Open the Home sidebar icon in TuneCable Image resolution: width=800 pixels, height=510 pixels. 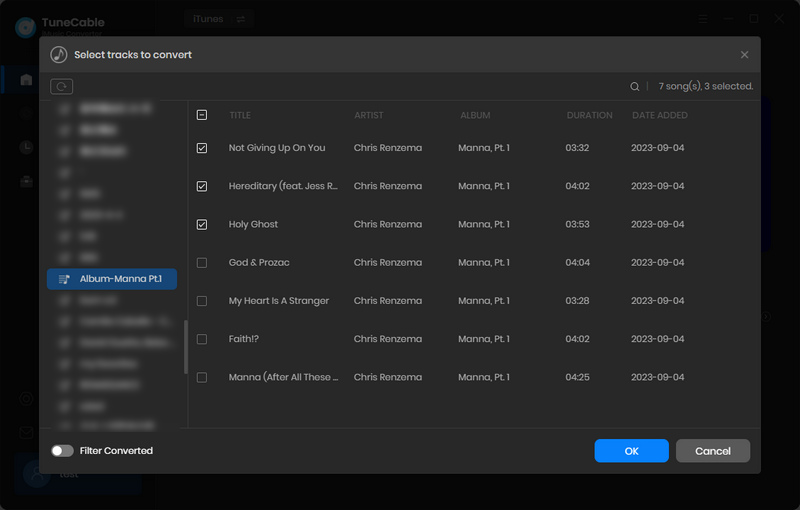(x=26, y=80)
